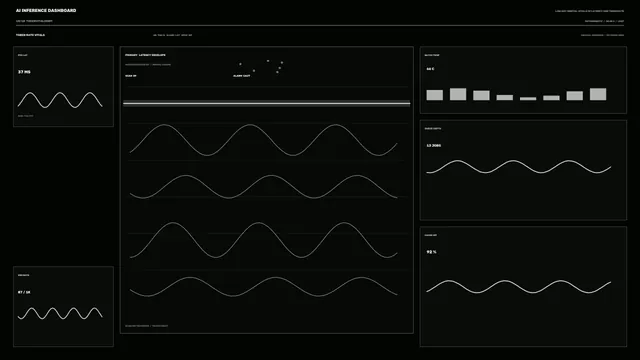Click the shortest bar in the bar chart
640x360 pixels.
pyautogui.click(x=528, y=98)
